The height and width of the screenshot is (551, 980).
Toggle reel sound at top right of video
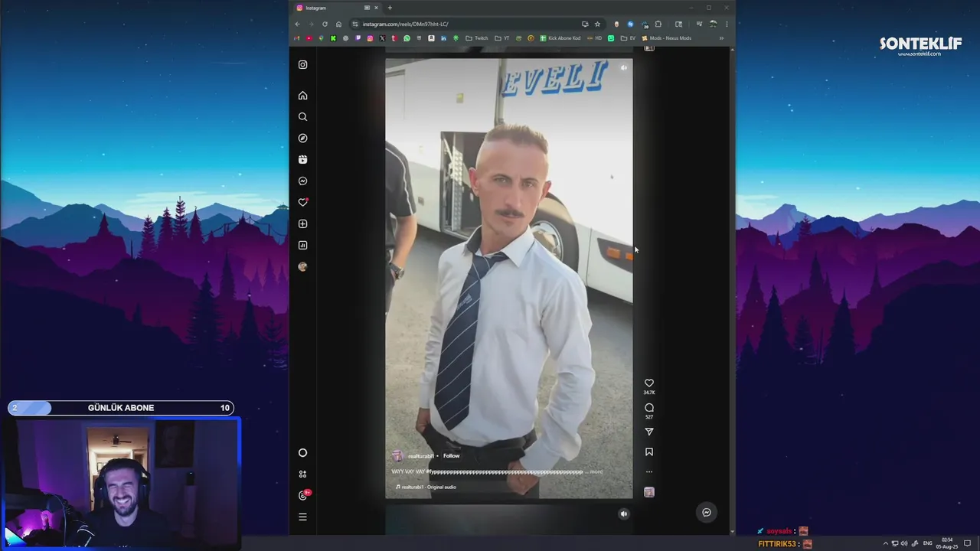(623, 68)
